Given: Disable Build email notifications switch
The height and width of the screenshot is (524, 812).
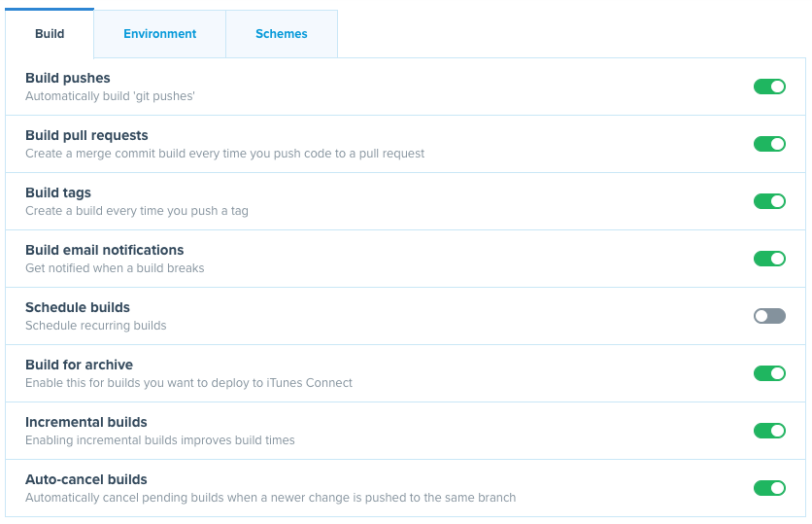Looking at the screenshot, I should [769, 259].
